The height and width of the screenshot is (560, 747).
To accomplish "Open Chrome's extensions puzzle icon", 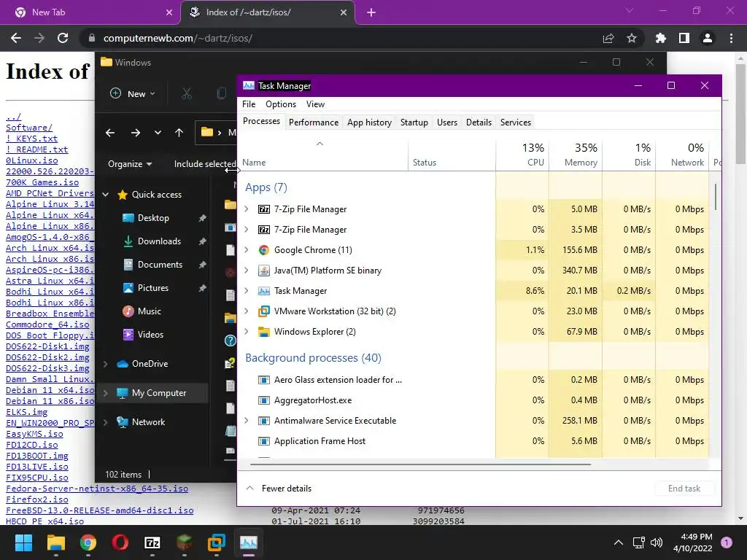I will 660,38.
